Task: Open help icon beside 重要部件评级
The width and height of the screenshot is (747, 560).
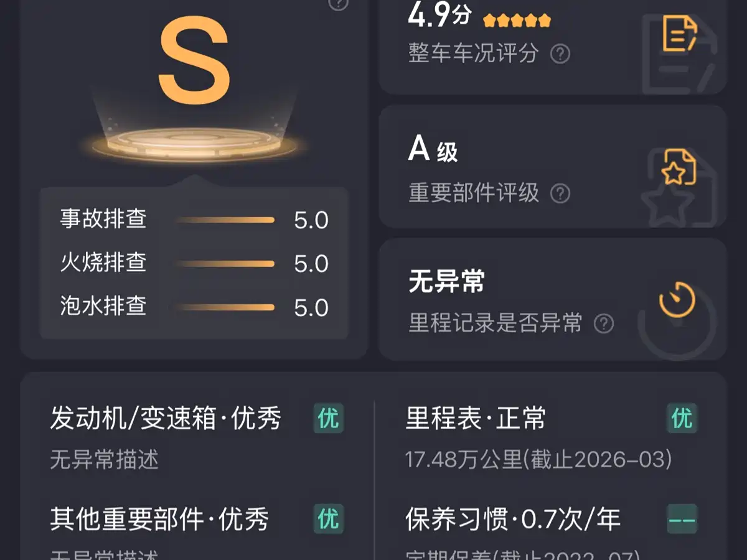Action: click(x=560, y=194)
